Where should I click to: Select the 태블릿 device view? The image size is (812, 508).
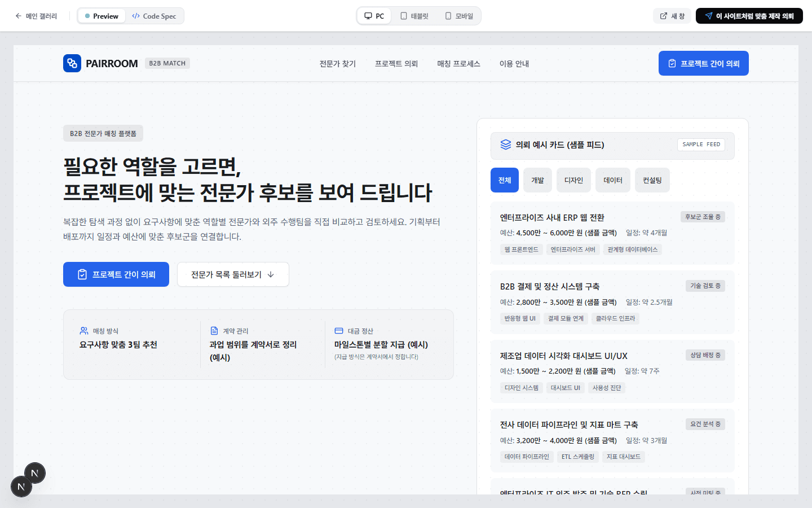pos(414,16)
